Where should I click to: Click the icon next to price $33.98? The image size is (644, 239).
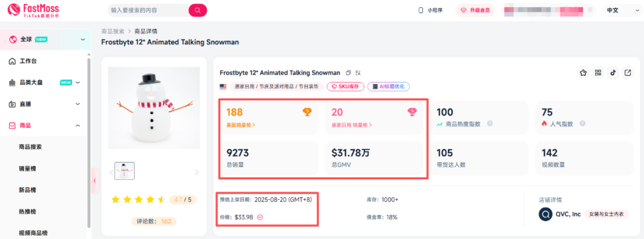[260, 217]
